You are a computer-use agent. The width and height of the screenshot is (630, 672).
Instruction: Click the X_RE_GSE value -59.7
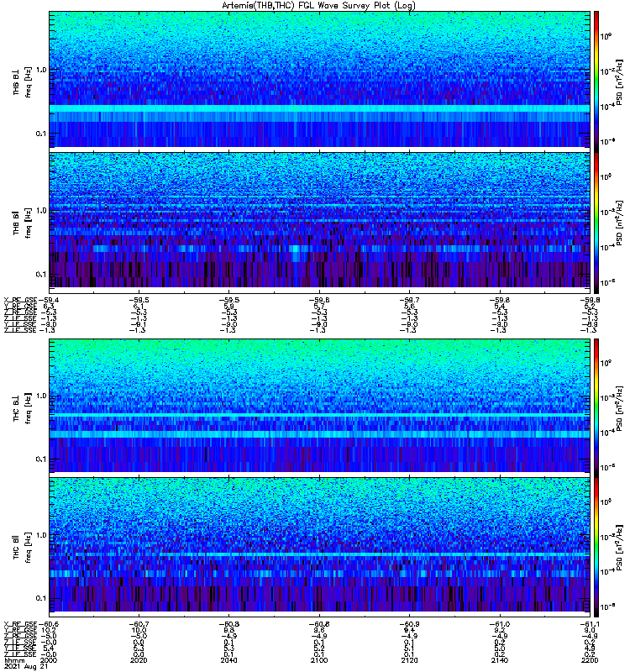click(410, 300)
